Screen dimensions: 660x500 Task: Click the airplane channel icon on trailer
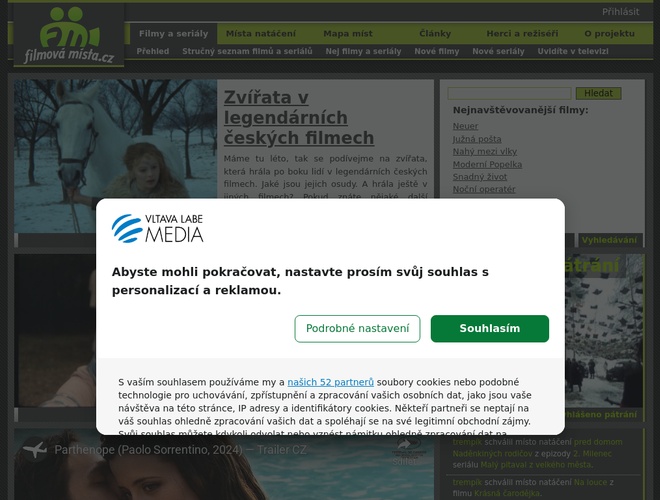[x=35, y=449]
